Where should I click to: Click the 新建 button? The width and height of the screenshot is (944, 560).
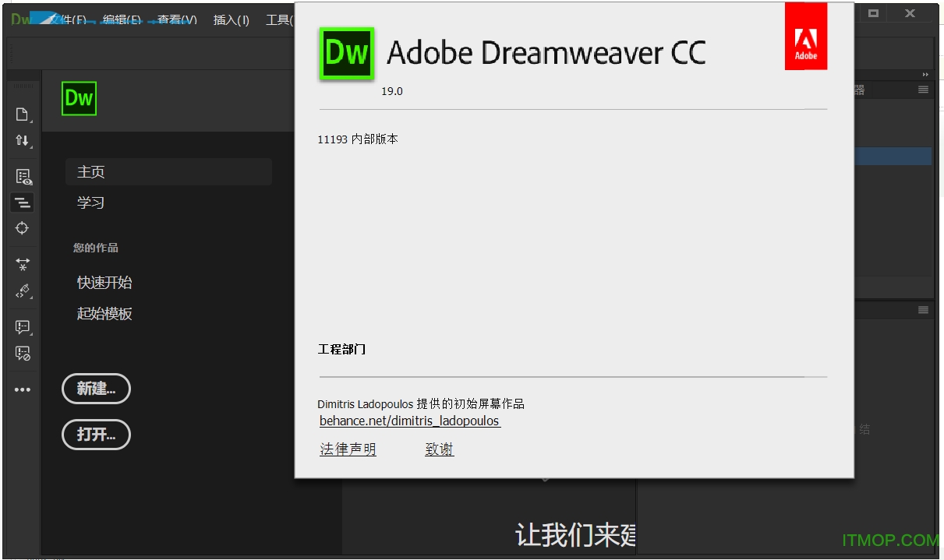pos(96,389)
